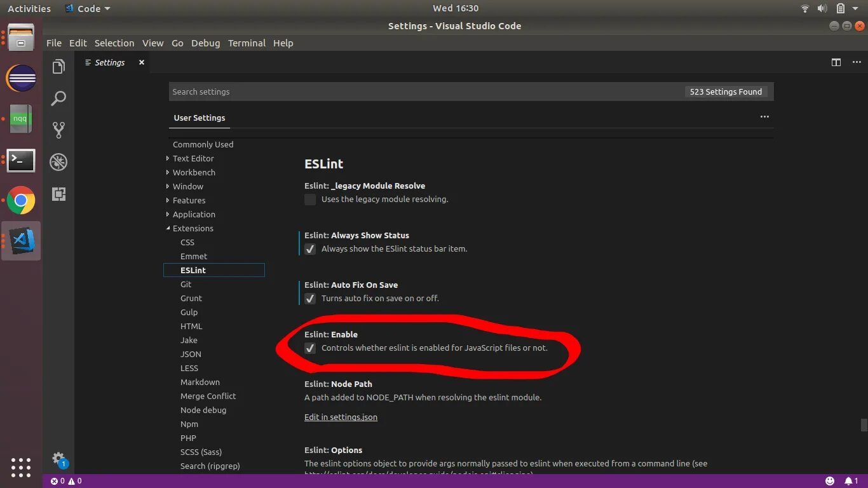Open the File menu

[x=54, y=43]
